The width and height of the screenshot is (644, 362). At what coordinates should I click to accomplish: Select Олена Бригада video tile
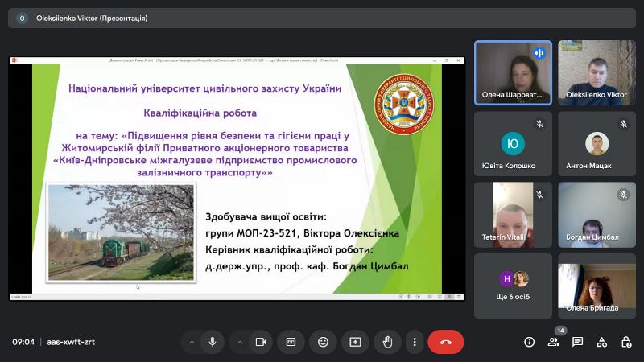[x=597, y=286]
